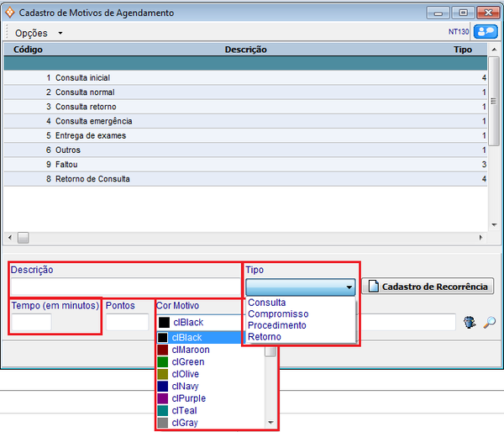Choose clTeal from color list
The image size is (504, 432).
click(x=185, y=410)
